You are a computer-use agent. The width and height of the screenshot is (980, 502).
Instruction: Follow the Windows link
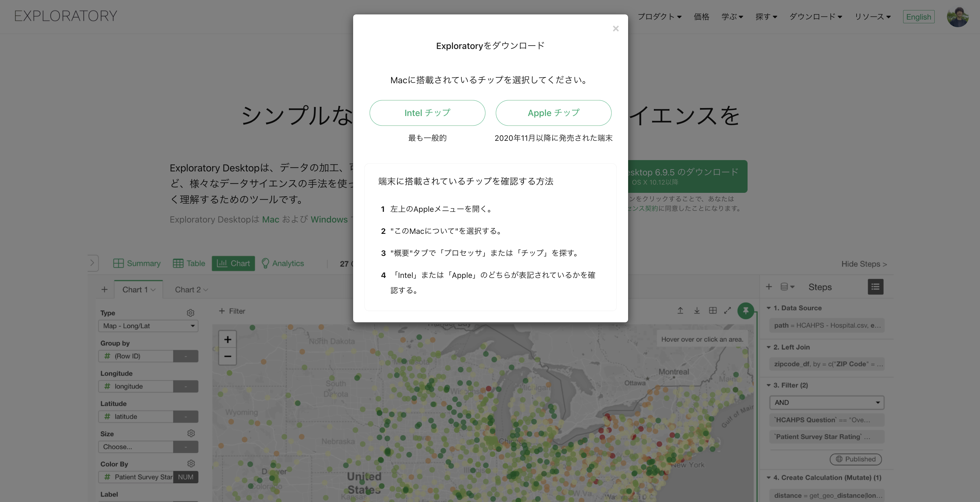point(329,219)
